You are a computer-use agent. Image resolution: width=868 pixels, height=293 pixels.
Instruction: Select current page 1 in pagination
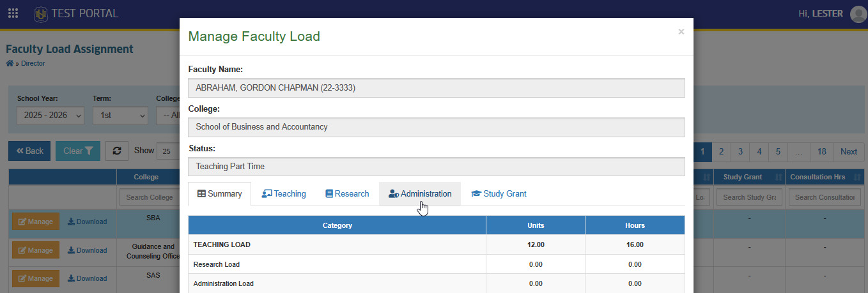(702, 151)
